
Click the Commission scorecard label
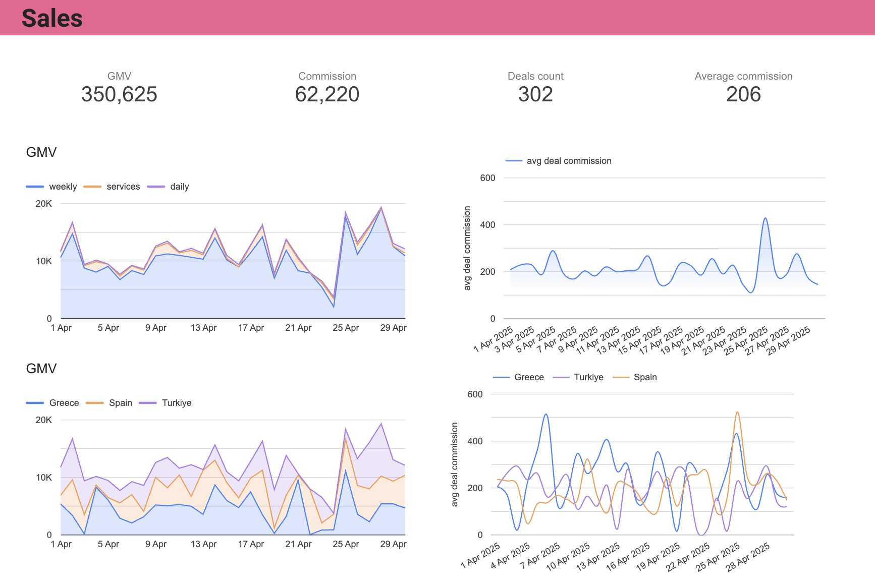(x=327, y=76)
